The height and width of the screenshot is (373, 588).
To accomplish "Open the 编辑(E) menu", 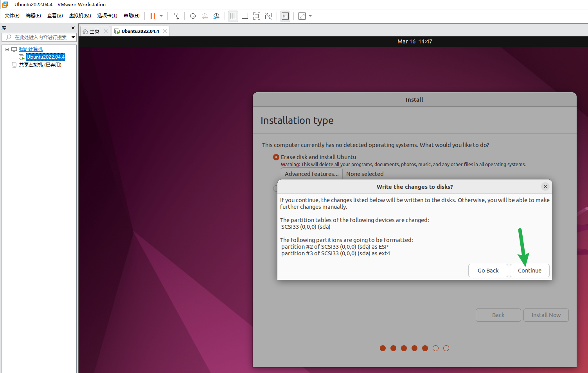I will tap(33, 16).
